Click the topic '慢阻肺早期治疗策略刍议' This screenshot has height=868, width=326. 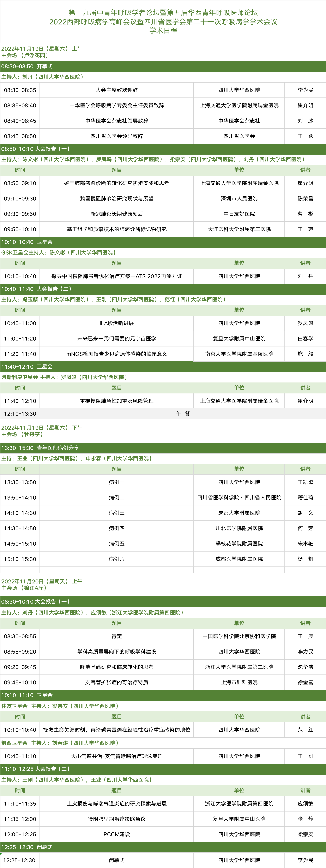[116, 819]
